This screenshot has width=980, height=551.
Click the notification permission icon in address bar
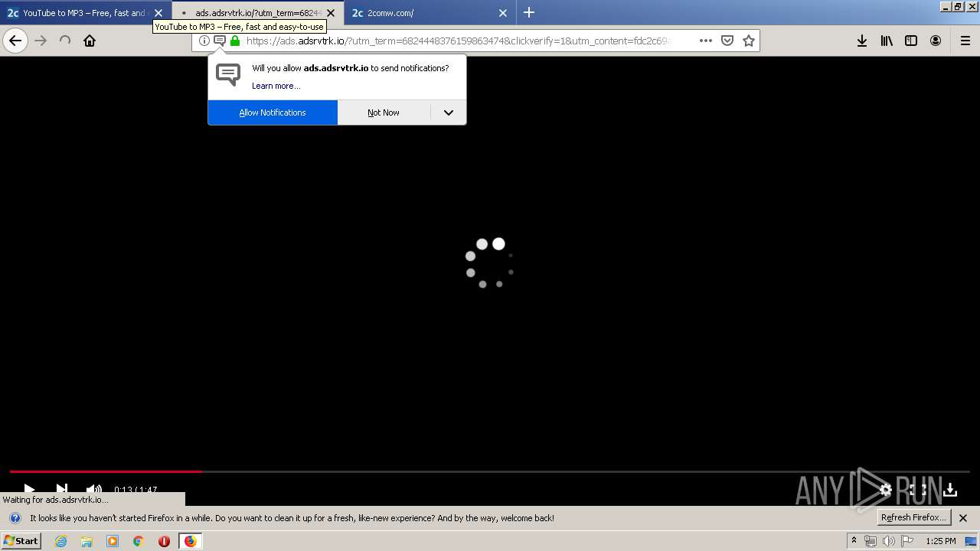click(220, 41)
